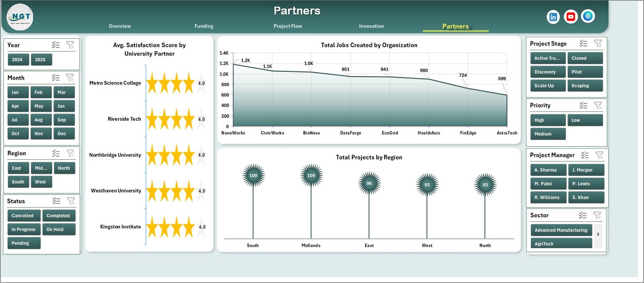This screenshot has height=283, width=644.
Task: Open the Project Flow tab
Action: [288, 26]
